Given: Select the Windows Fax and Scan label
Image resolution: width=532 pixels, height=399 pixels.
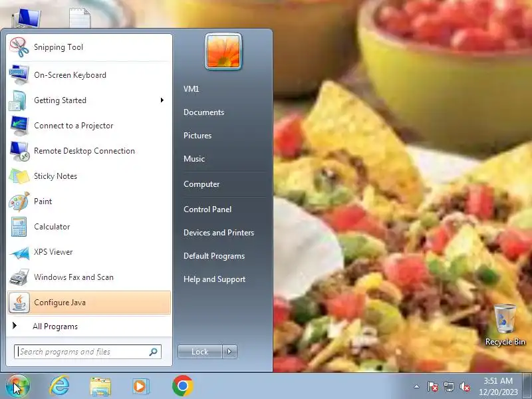Looking at the screenshot, I should (74, 277).
